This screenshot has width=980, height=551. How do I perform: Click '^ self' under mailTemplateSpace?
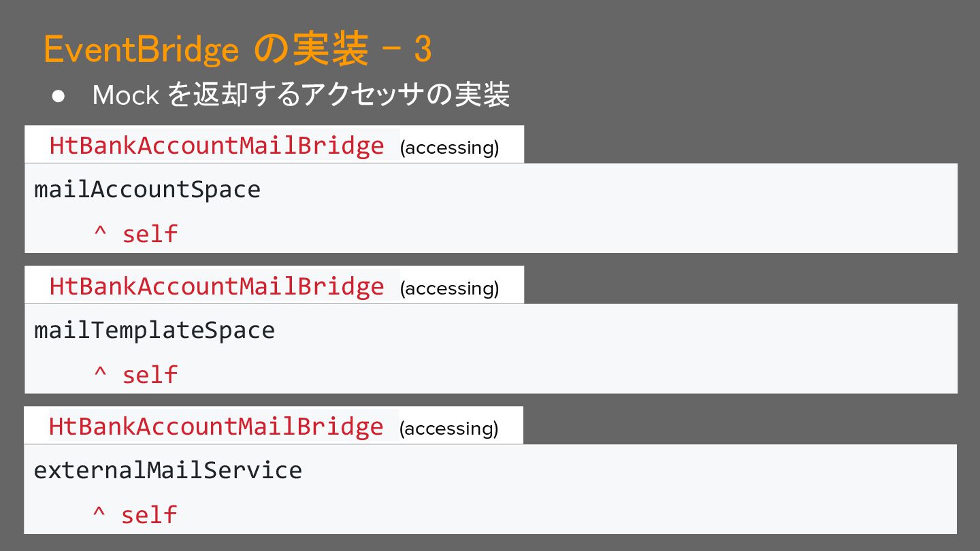(135, 375)
